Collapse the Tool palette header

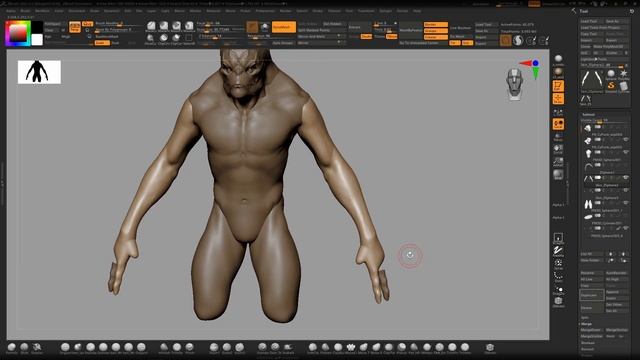[x=584, y=11]
